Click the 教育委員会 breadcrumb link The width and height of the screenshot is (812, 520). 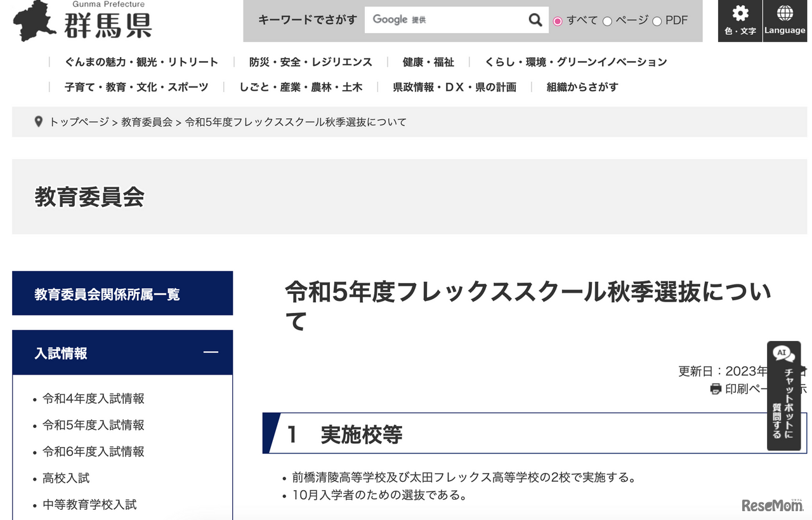(x=145, y=121)
